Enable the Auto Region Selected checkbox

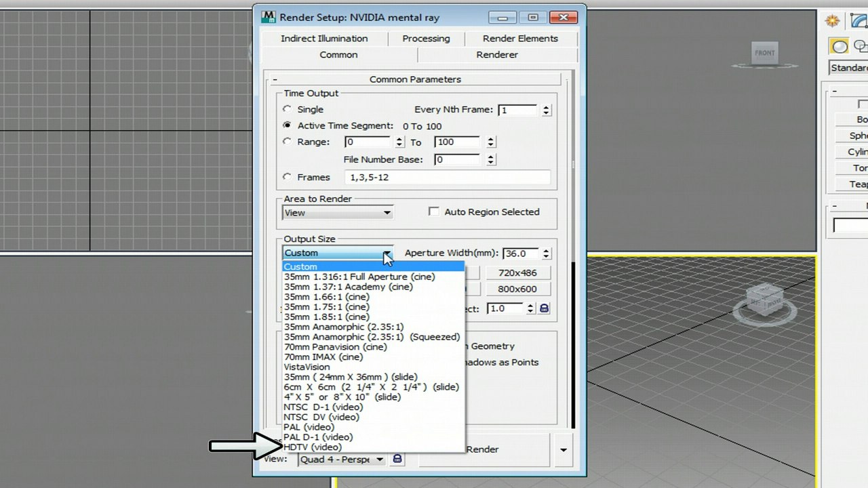(x=434, y=211)
